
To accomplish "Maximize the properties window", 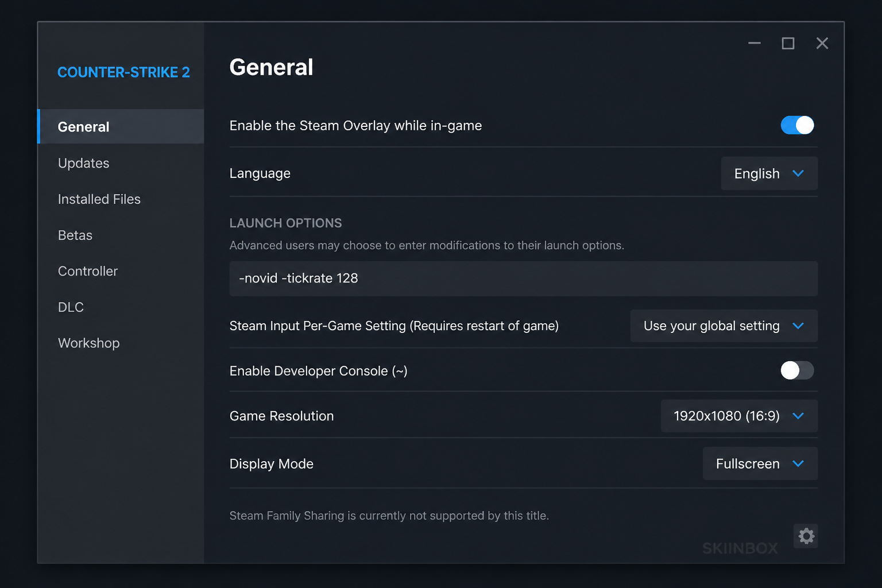I will click(788, 43).
